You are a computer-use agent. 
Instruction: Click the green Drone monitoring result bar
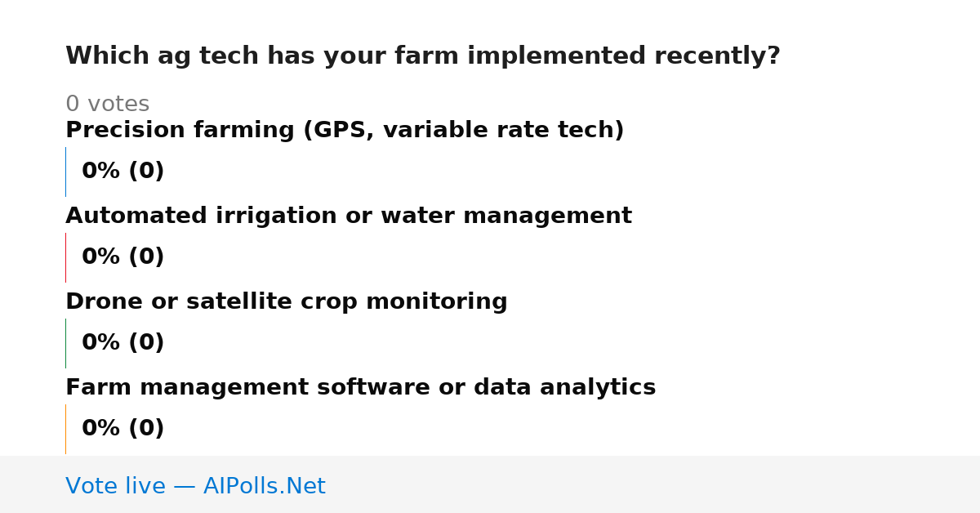point(65,343)
